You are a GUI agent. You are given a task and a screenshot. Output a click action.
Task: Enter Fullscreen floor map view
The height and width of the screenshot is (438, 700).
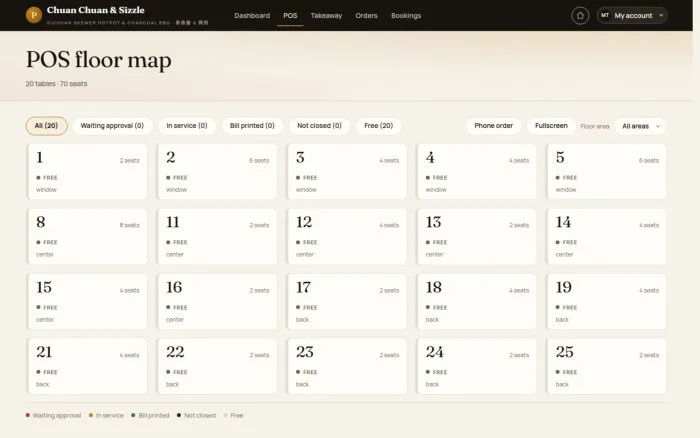[x=551, y=126]
